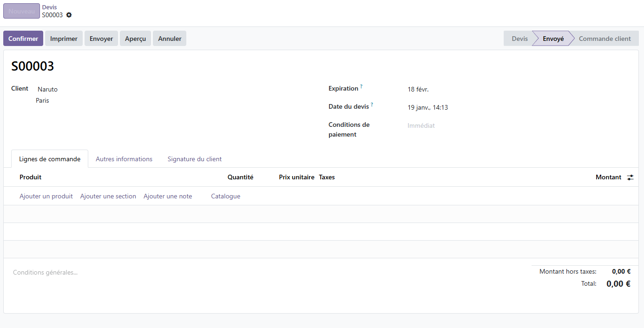Cancel the quote with Annuler

(x=170, y=39)
